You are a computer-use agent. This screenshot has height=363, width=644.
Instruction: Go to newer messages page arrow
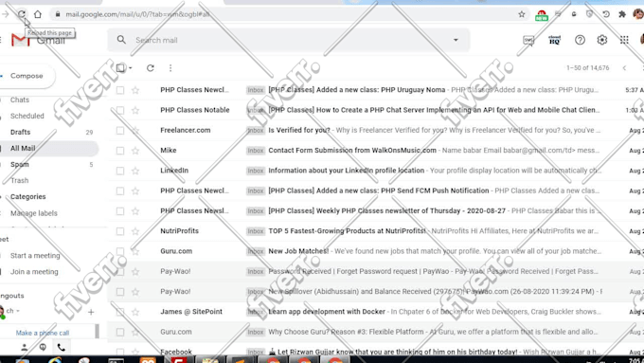click(x=624, y=68)
